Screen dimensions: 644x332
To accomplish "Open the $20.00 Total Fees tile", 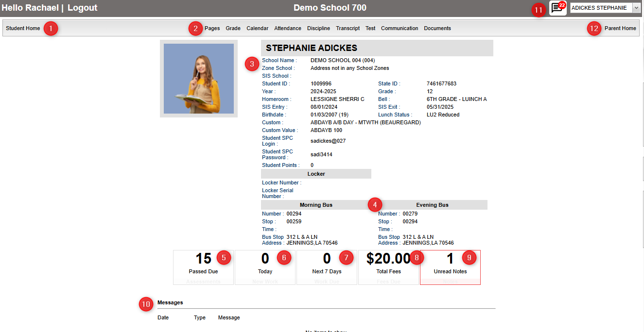I will 388,267.
